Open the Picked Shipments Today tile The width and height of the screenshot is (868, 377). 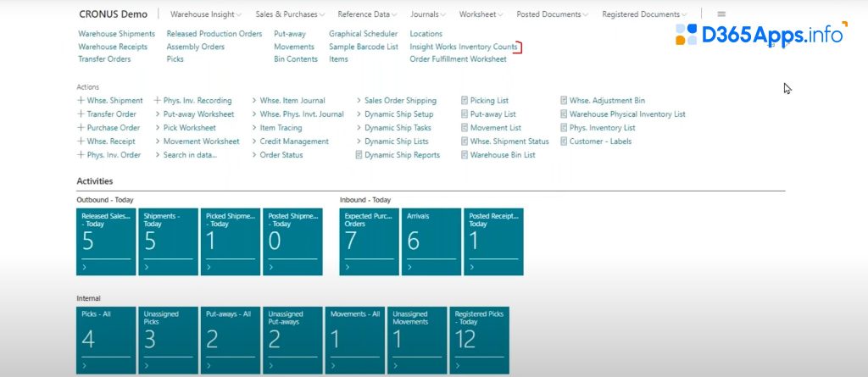tap(231, 242)
